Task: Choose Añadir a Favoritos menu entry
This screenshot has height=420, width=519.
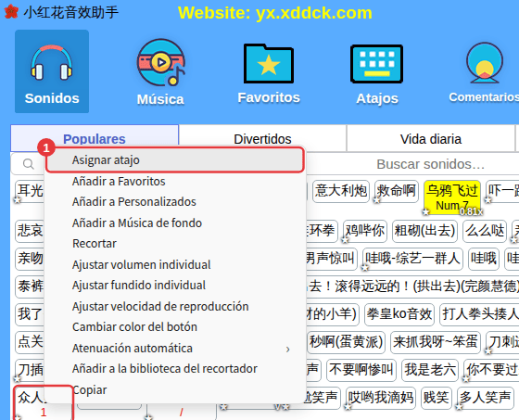Action: click(175, 181)
